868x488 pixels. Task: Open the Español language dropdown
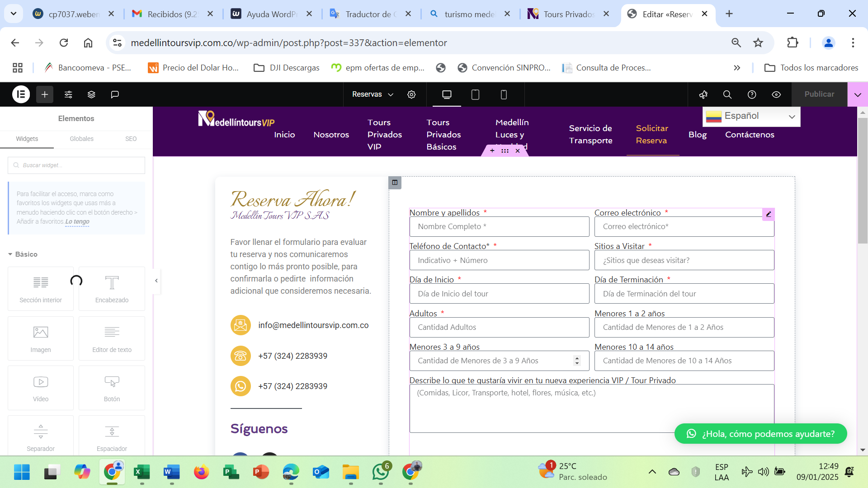(x=751, y=117)
